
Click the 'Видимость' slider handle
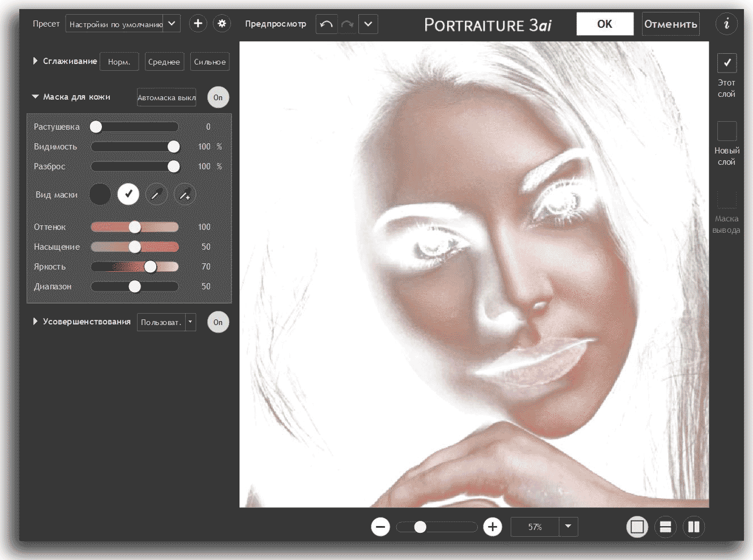point(174,147)
